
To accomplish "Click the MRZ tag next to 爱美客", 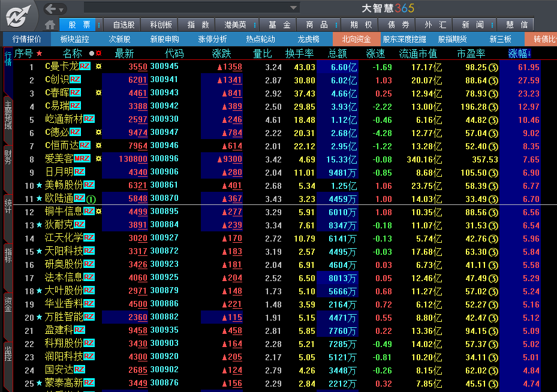I will 82,158.
